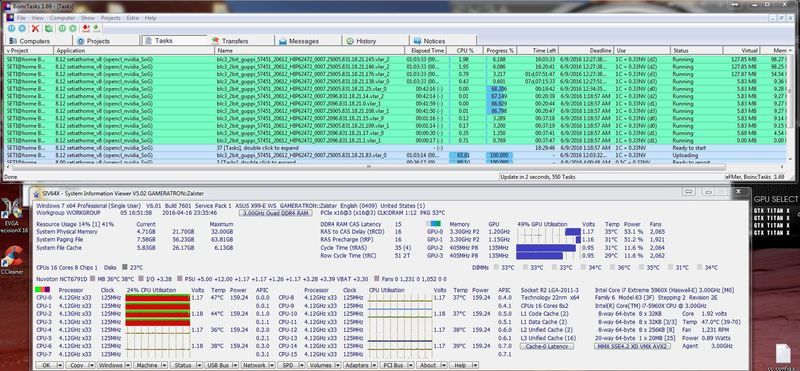Sort by the Time Left column header

(538, 51)
